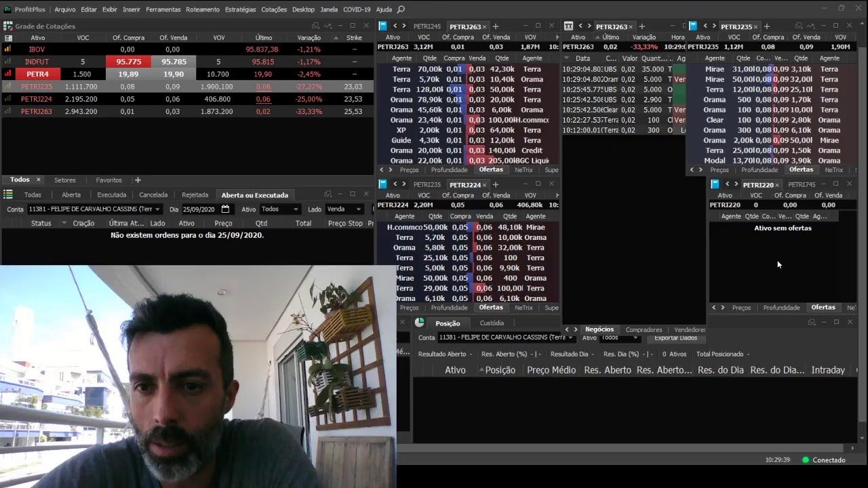
Task: Click the blue book icon of PETRJ263 panel
Action: click(382, 26)
